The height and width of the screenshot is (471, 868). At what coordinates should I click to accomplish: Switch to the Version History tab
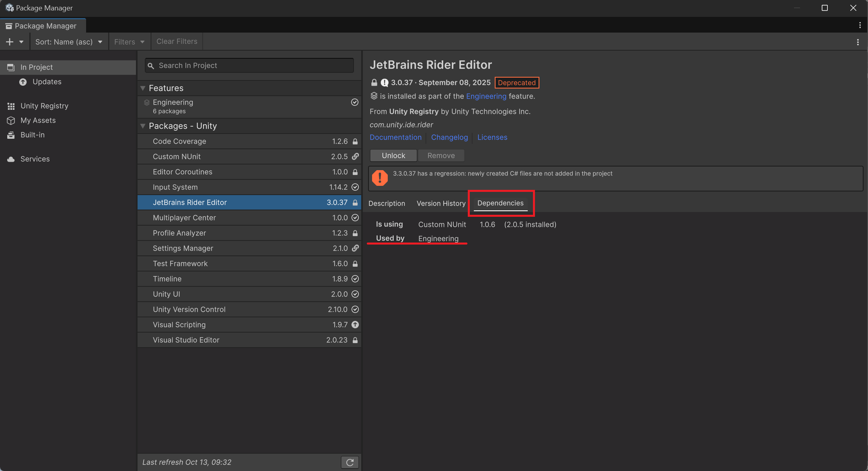(x=441, y=204)
